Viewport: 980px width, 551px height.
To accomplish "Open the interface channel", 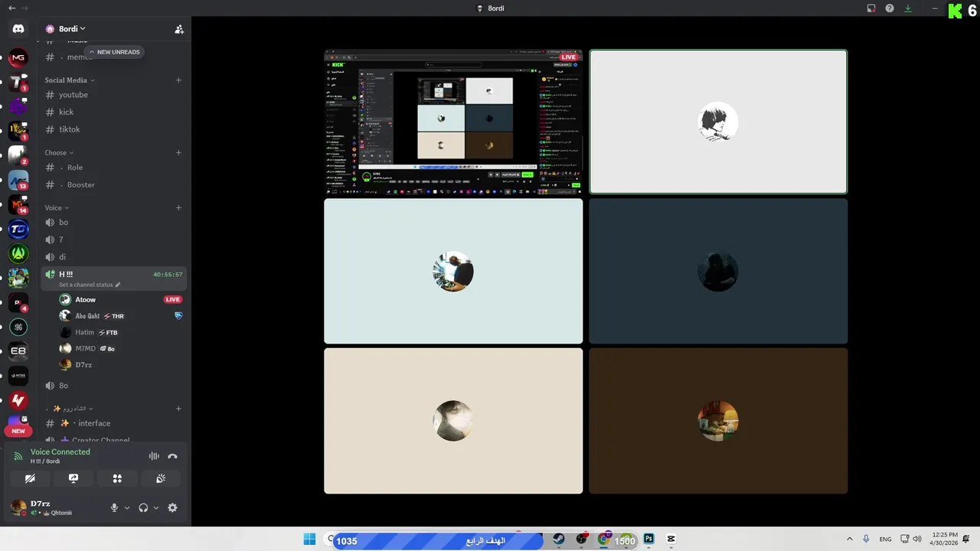I will (x=113, y=423).
